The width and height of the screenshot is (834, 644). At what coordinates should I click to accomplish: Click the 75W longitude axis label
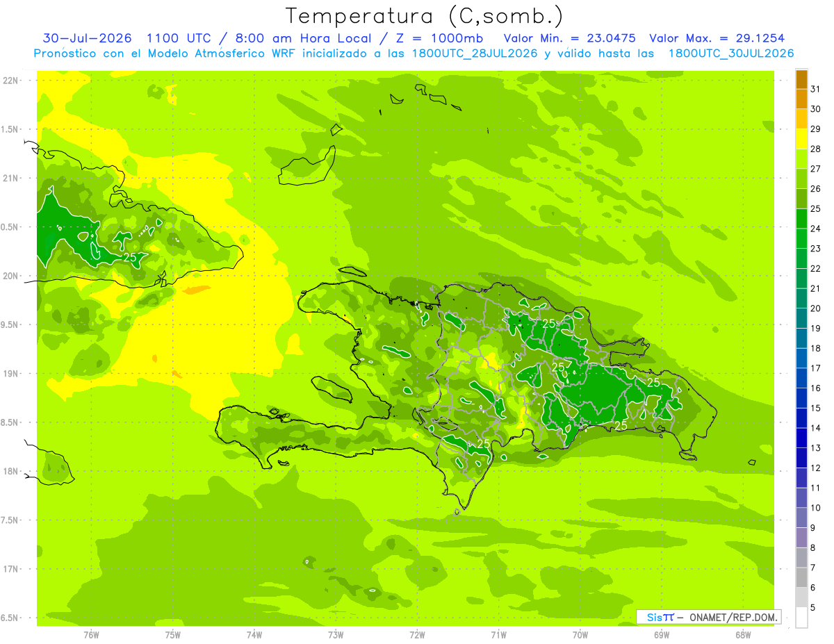(x=173, y=635)
